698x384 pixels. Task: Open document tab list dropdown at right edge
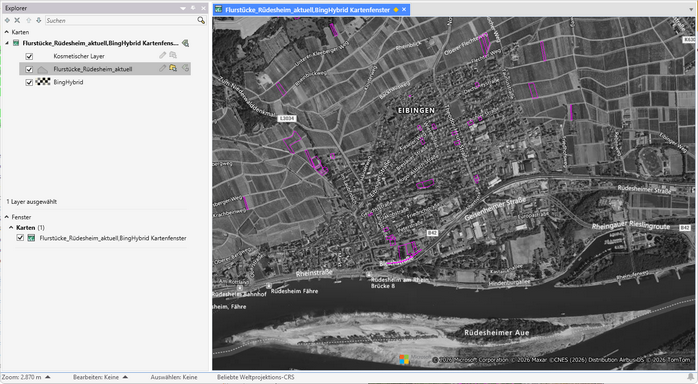[691, 9]
